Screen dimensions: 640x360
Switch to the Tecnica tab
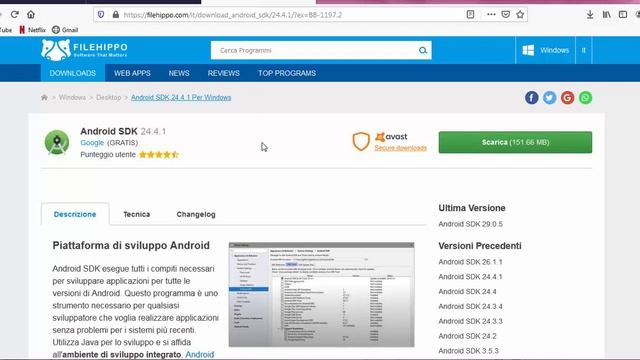(137, 214)
